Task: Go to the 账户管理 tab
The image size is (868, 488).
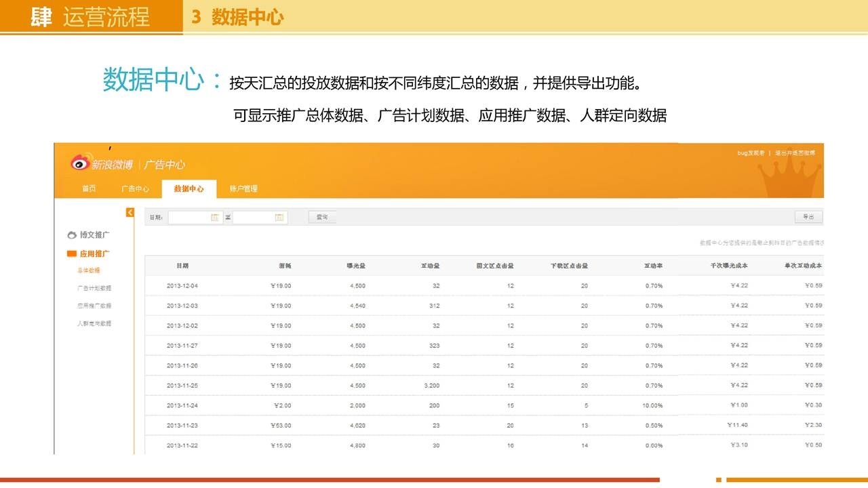Action: pos(243,188)
